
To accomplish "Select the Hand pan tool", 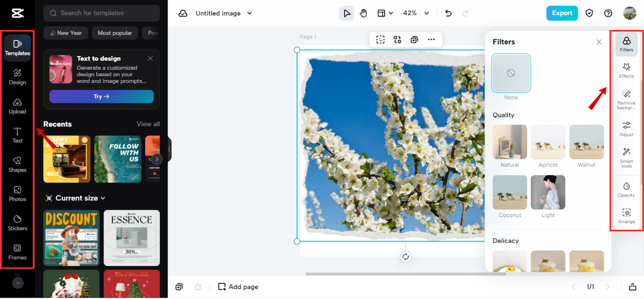I will (363, 14).
